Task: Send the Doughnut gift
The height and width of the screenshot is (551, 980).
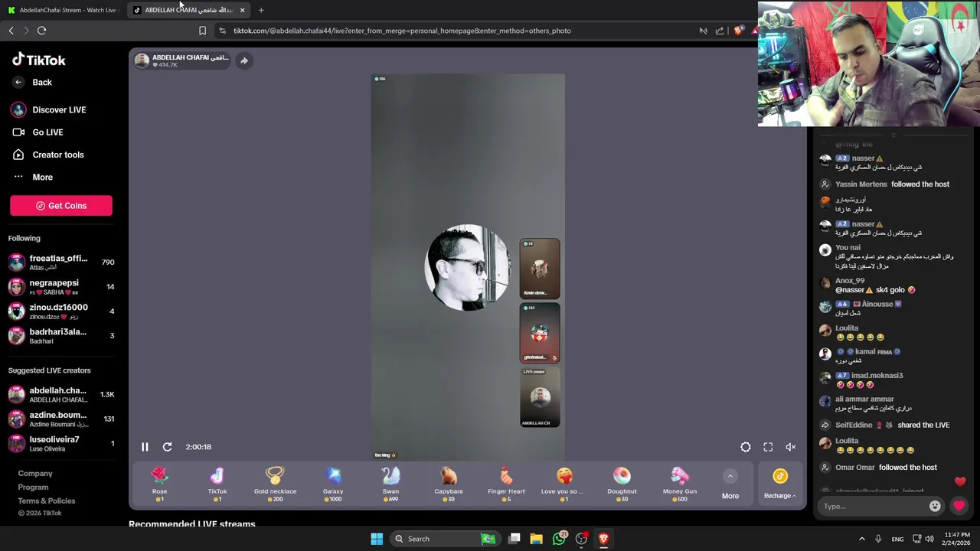Action: pos(622,485)
